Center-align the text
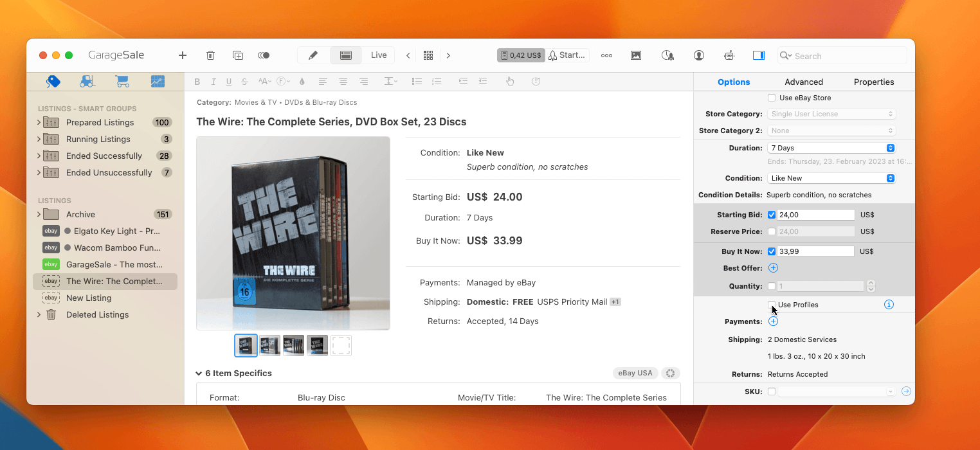The height and width of the screenshot is (450, 980). [343, 82]
